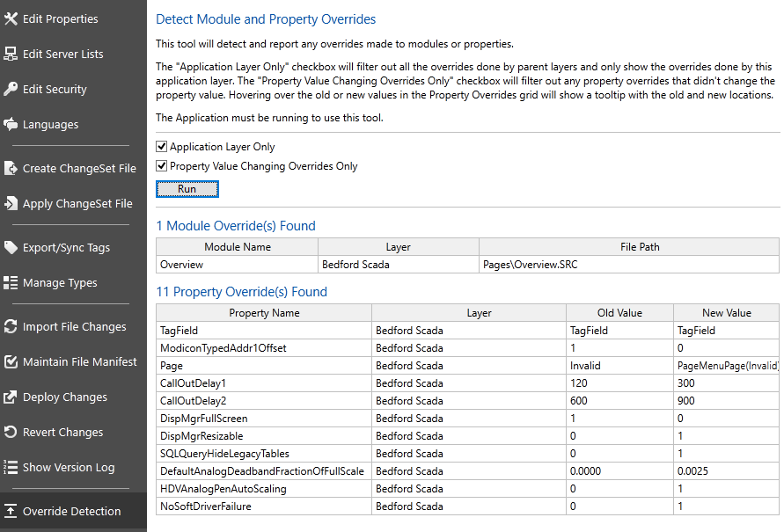Click the Edit Security key icon

coord(11,89)
